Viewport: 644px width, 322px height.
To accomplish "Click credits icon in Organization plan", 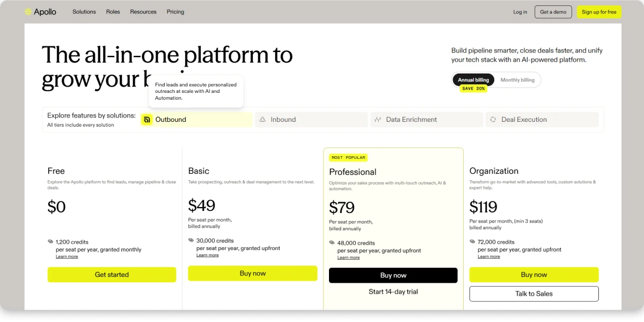I will point(472,242).
